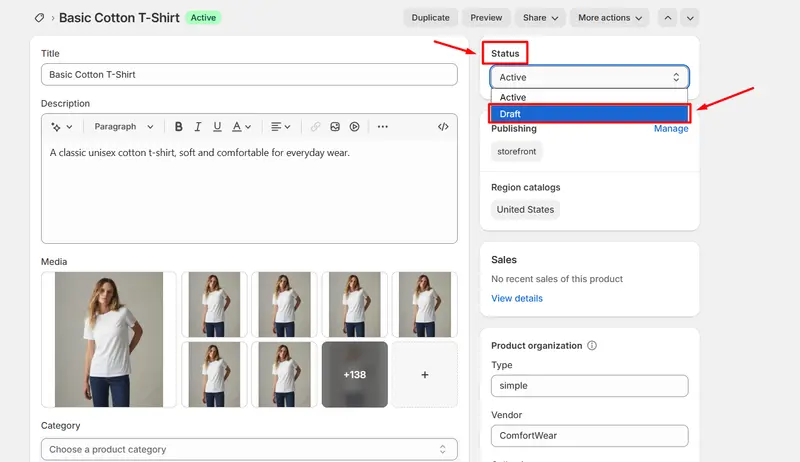Go to next product arrow
This screenshot has height=462, width=800.
[x=690, y=18]
